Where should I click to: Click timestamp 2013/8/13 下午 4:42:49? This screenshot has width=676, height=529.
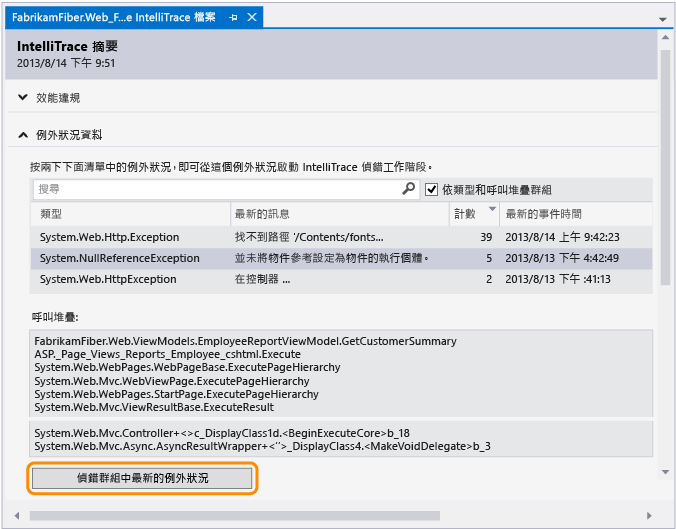pyautogui.click(x=562, y=258)
